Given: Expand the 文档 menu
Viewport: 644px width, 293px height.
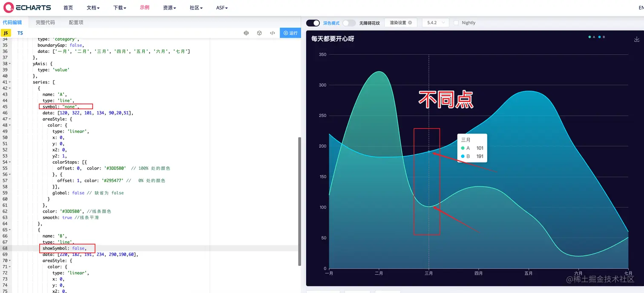Looking at the screenshot, I should click(x=93, y=8).
